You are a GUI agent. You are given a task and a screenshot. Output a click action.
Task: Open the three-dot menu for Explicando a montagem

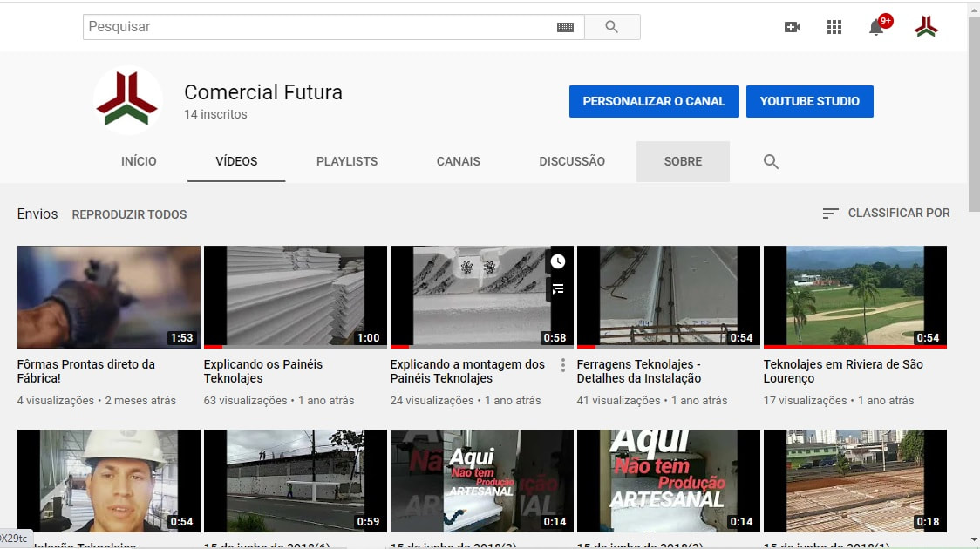562,365
